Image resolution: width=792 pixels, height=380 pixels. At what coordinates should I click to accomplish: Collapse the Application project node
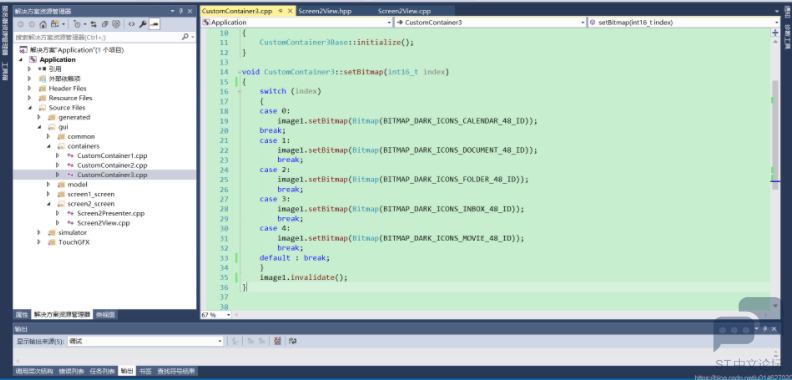pos(21,60)
